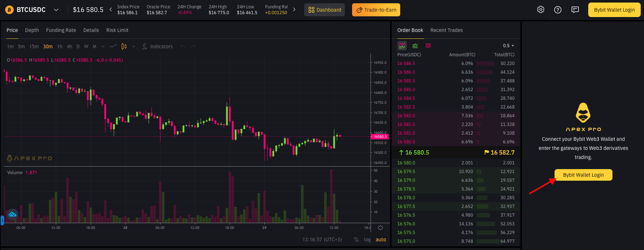Screen dimensions: 644x250
Task: Show bids-only order book view
Action: 415,46
